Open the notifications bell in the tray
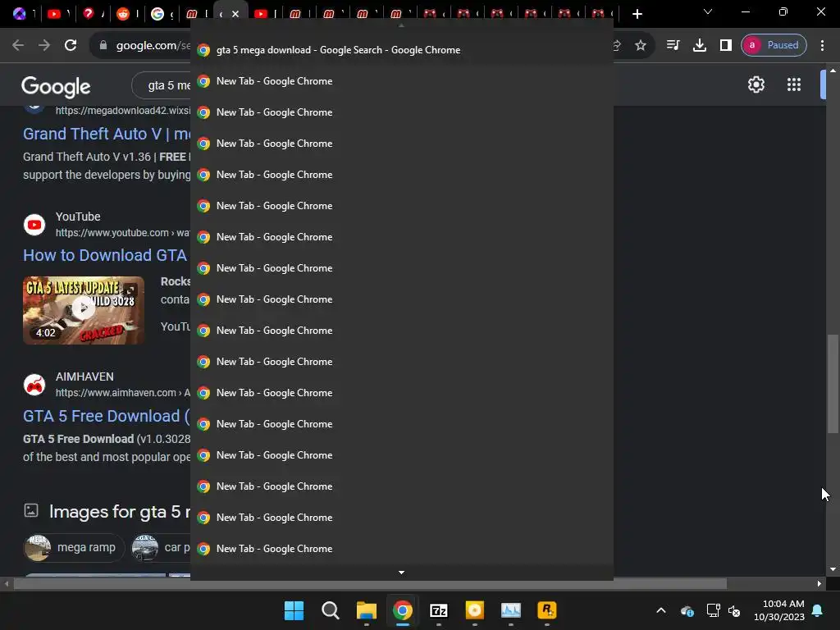840x630 pixels. coord(817,610)
